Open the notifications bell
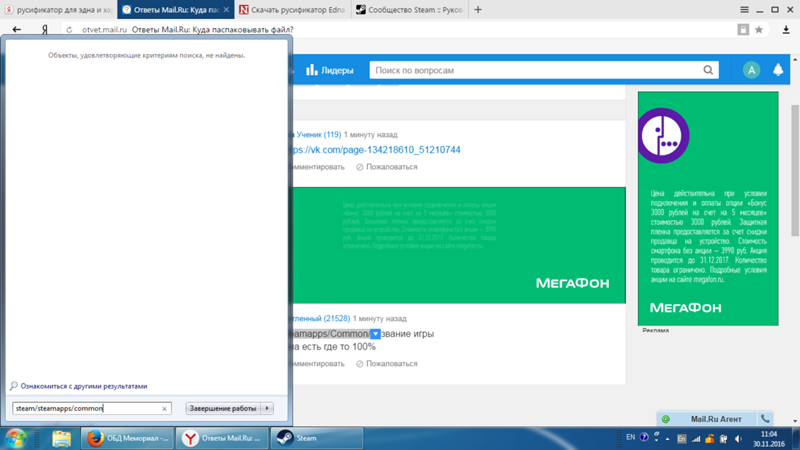This screenshot has width=800, height=450. pos(778,70)
